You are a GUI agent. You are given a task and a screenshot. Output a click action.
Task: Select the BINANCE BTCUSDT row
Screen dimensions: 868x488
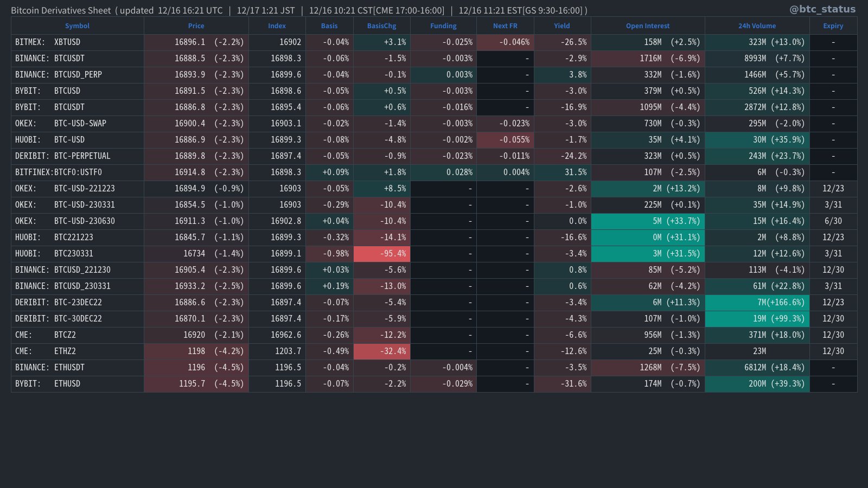pos(77,58)
